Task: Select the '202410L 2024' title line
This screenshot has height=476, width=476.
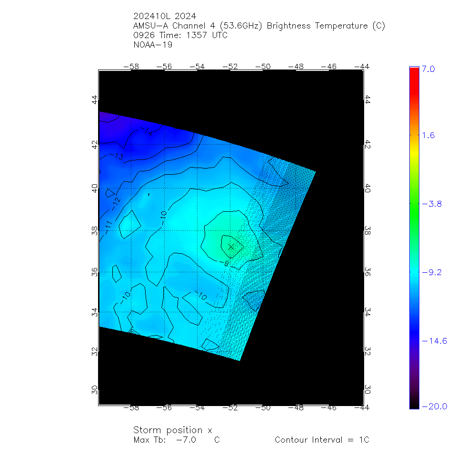Action: click(165, 16)
